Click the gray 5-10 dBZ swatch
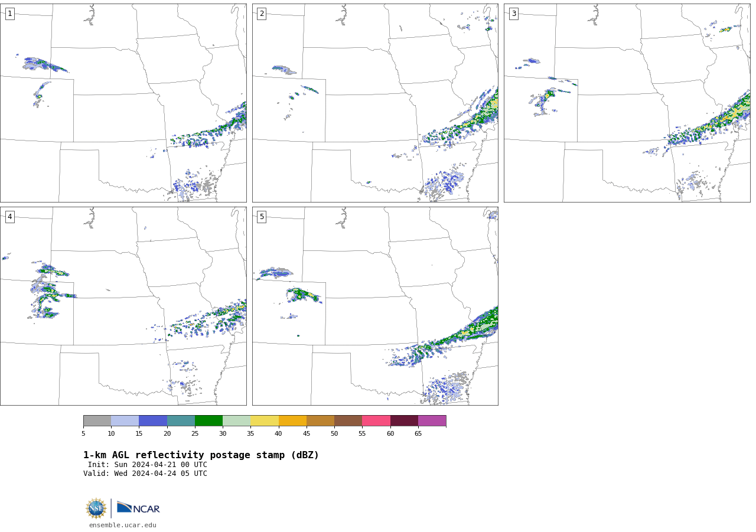756x532 pixels. tap(97, 420)
